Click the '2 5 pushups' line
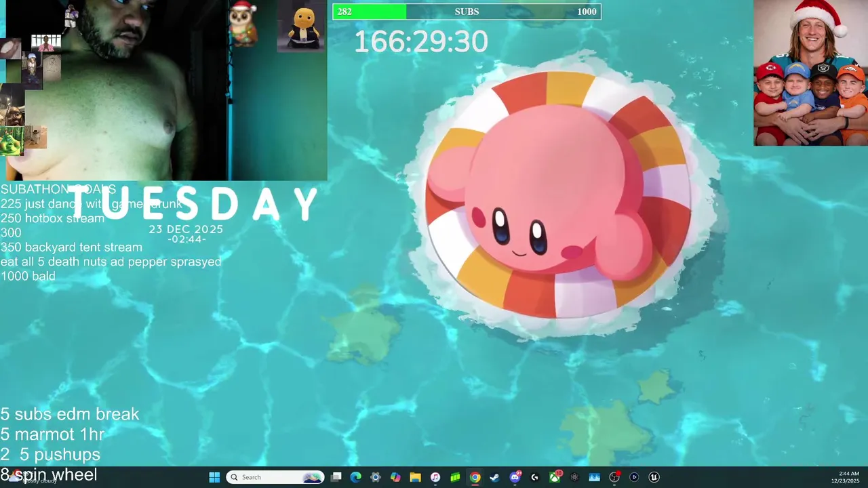 click(50, 455)
